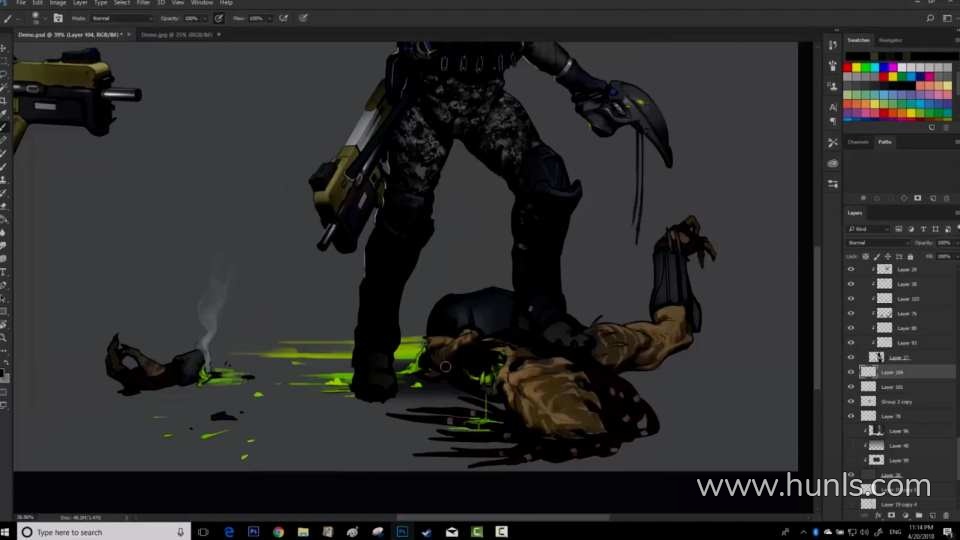
Task: Toggle the brush settings panel button
Action: point(58,18)
